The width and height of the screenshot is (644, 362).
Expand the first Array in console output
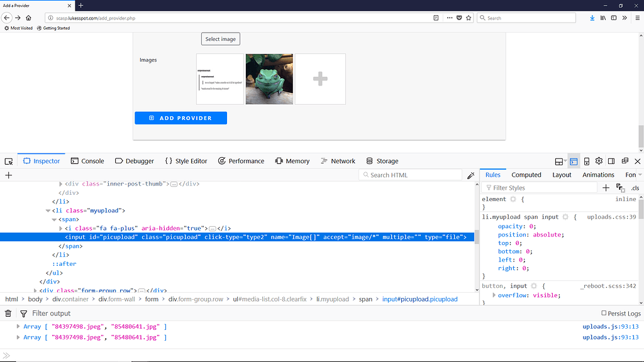(19, 326)
